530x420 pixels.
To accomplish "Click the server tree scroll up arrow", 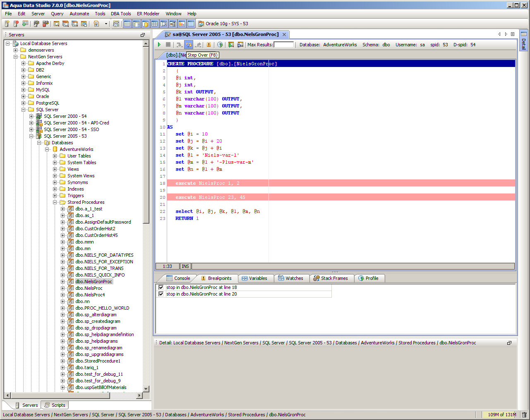I will (x=146, y=43).
